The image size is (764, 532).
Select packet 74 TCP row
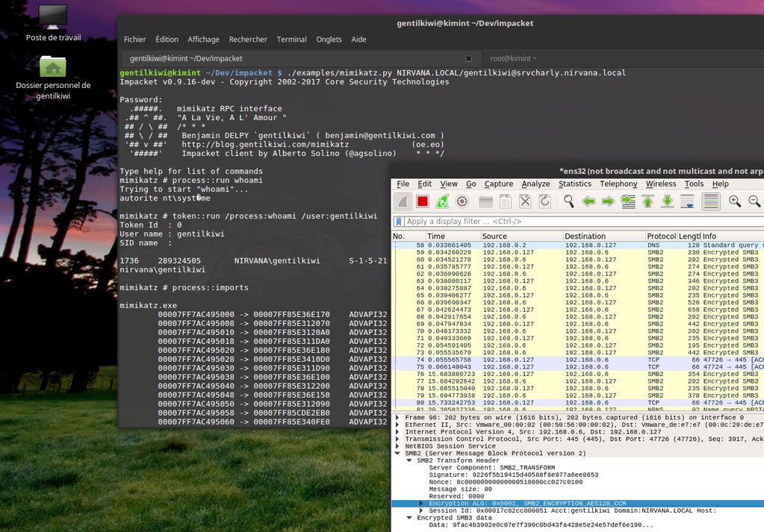(578, 360)
